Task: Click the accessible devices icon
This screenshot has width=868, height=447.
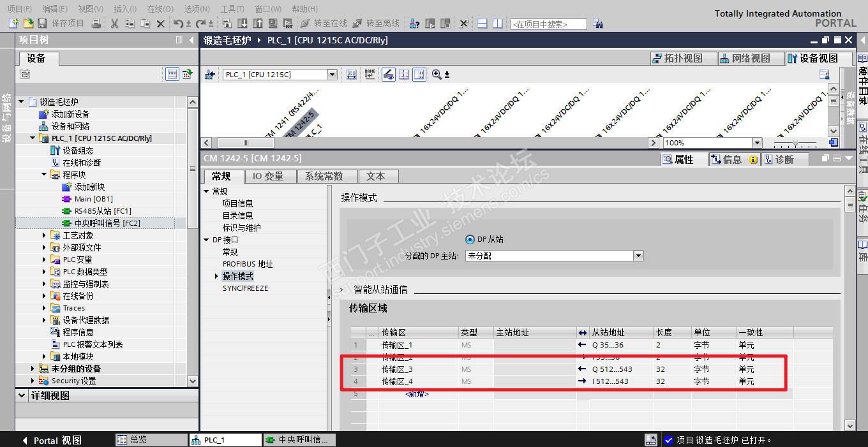Action: click(x=415, y=23)
